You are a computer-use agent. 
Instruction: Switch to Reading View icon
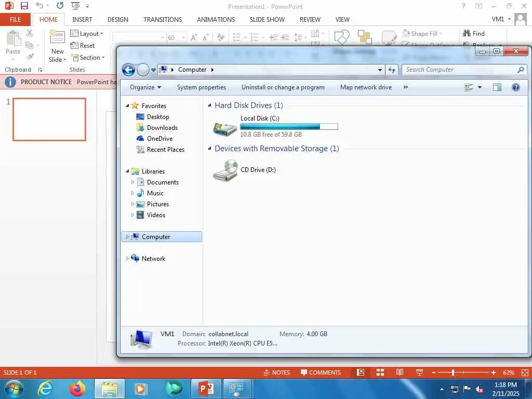click(x=400, y=373)
